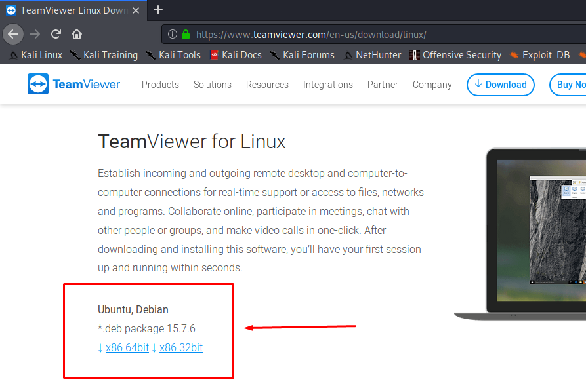586x392 pixels.
Task: Open a new tab with the plus button
Action: (x=158, y=10)
